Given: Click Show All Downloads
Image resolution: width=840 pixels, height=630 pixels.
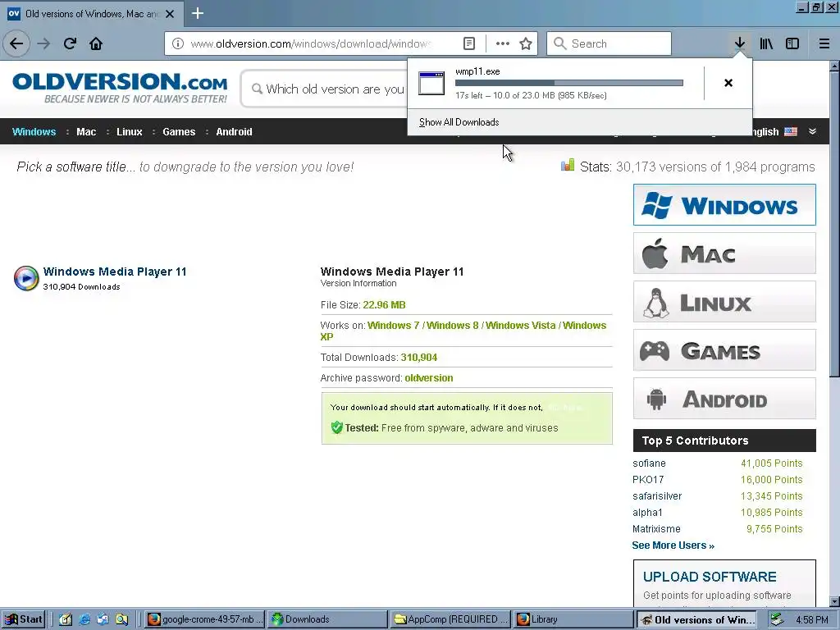Looking at the screenshot, I should point(459,122).
